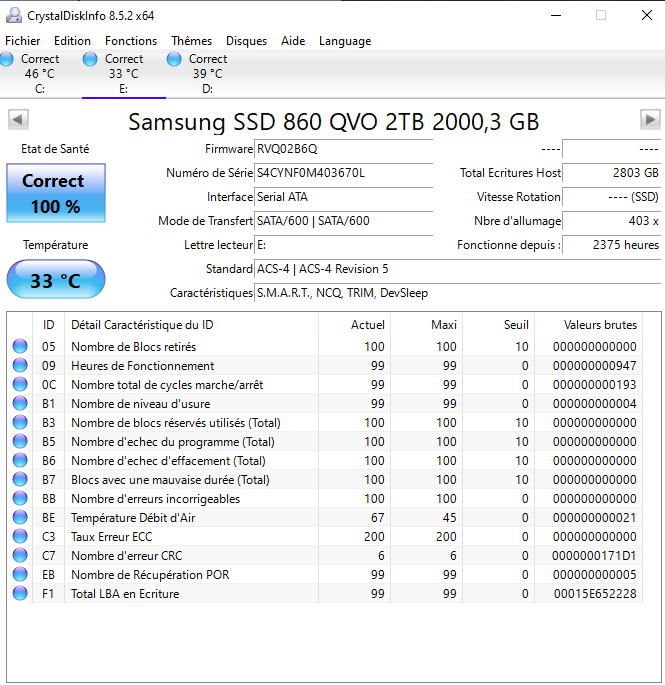The image size is (665, 685).
Task: Click Total Ecritures Host value 2803 GB
Action: [612, 173]
